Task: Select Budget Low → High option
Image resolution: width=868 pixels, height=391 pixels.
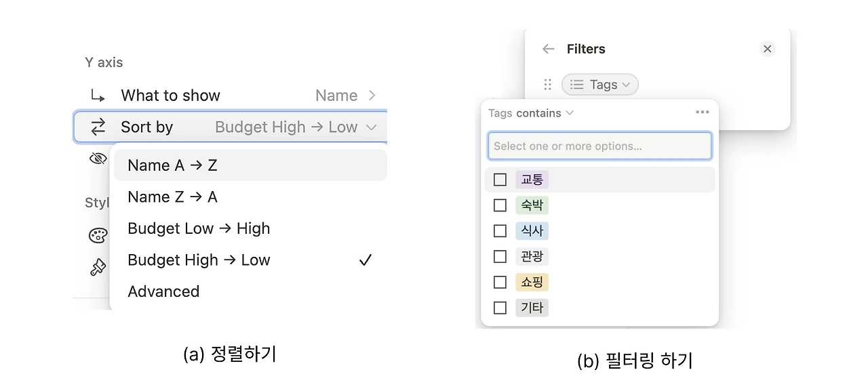Action: (x=199, y=228)
